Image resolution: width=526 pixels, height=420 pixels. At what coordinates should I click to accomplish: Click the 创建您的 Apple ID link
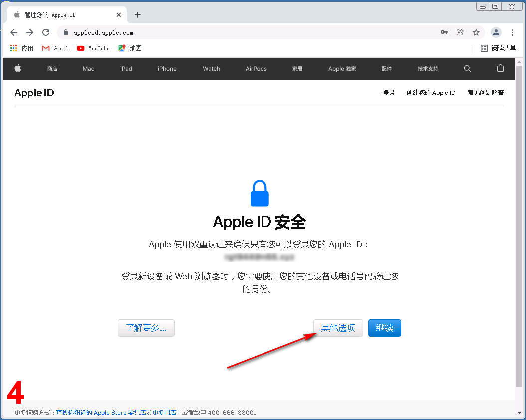click(x=431, y=92)
